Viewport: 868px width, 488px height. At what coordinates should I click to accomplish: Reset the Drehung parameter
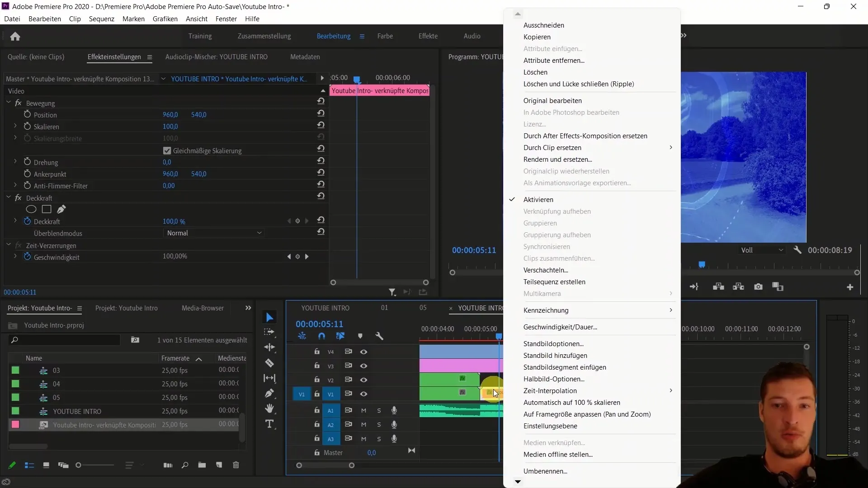click(x=321, y=161)
